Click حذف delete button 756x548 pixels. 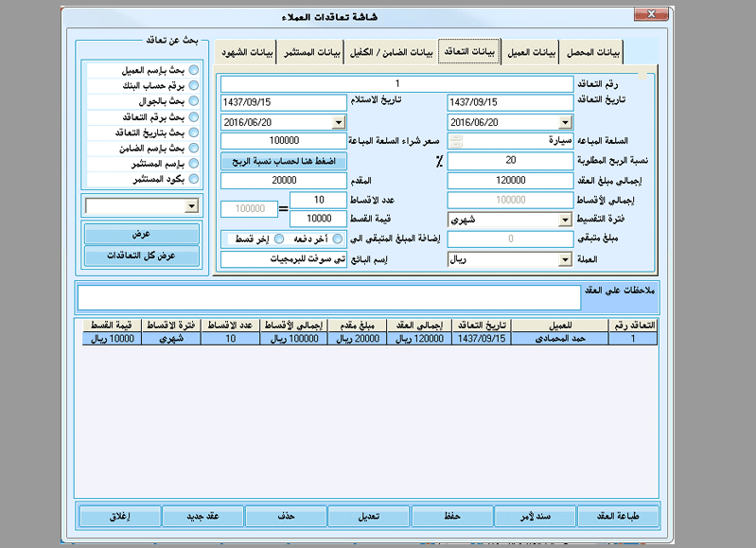[286, 516]
